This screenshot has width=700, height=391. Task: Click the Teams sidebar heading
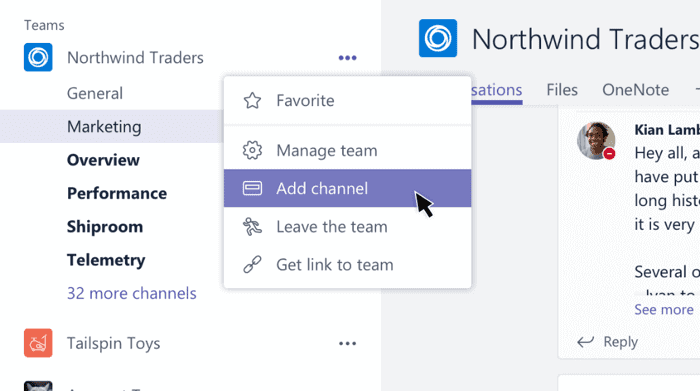click(44, 25)
